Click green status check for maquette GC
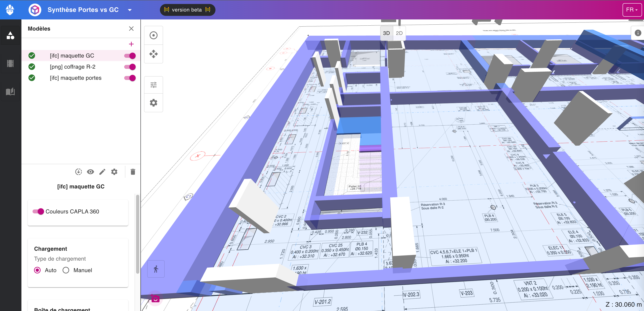Viewport: 644px width, 311px height. 32,56
